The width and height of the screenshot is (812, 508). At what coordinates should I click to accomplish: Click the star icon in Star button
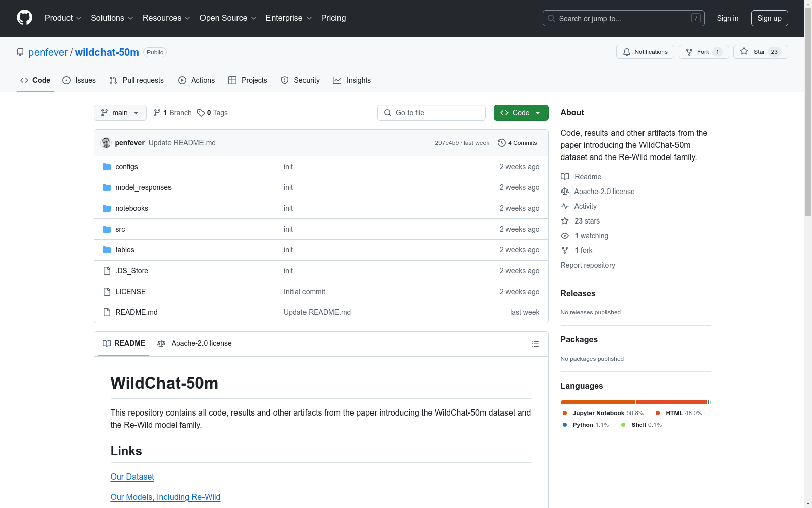(744, 51)
